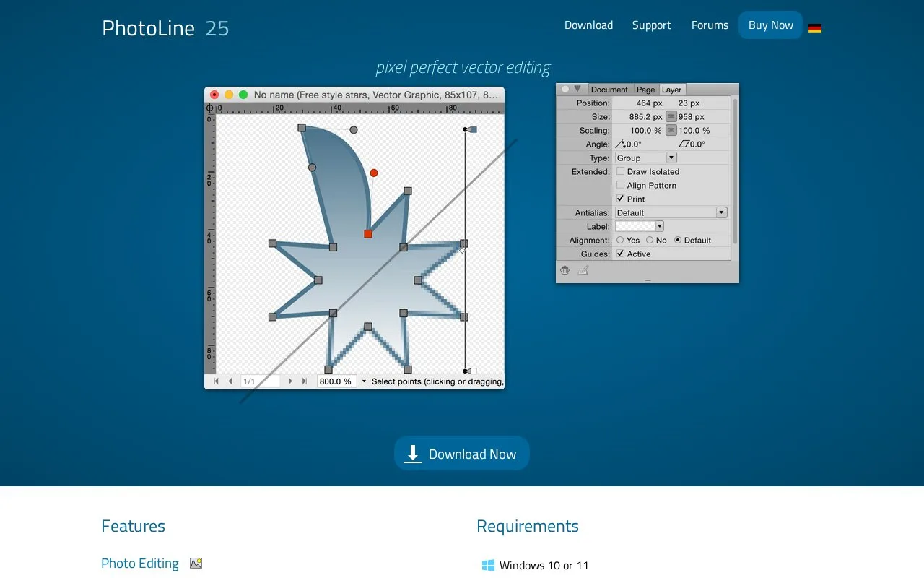Select the Alignment Default radio button
Screen dimensions: 924x578
[678, 240]
